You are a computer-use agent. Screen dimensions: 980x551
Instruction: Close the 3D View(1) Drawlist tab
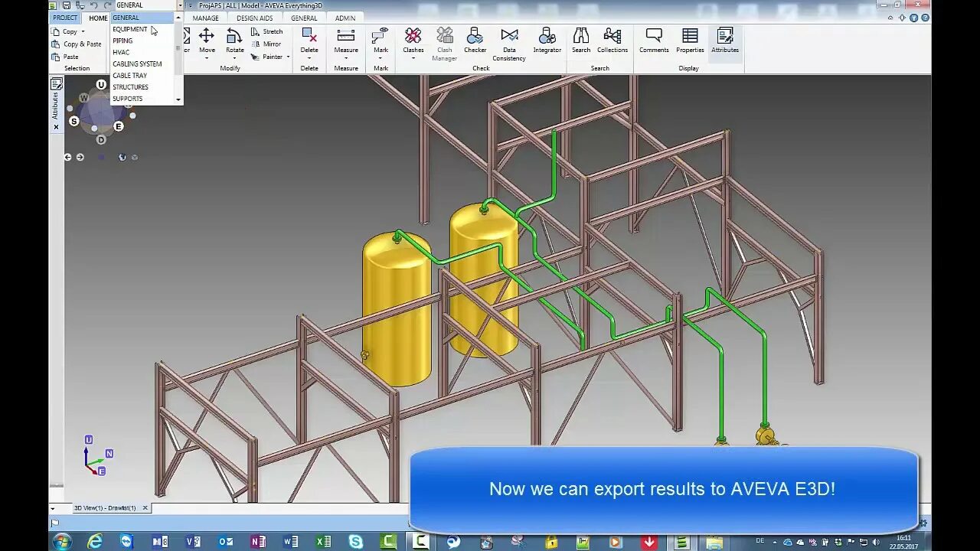pyautogui.click(x=145, y=508)
